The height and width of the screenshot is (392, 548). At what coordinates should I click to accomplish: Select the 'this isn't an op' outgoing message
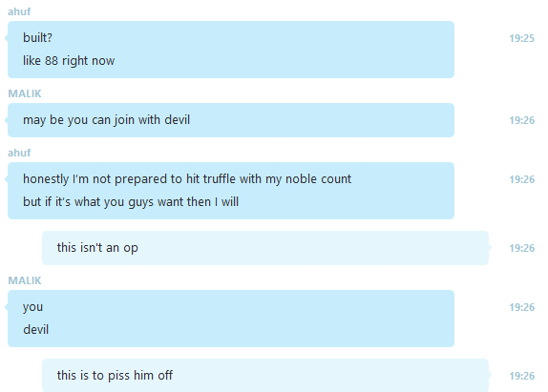(265, 248)
